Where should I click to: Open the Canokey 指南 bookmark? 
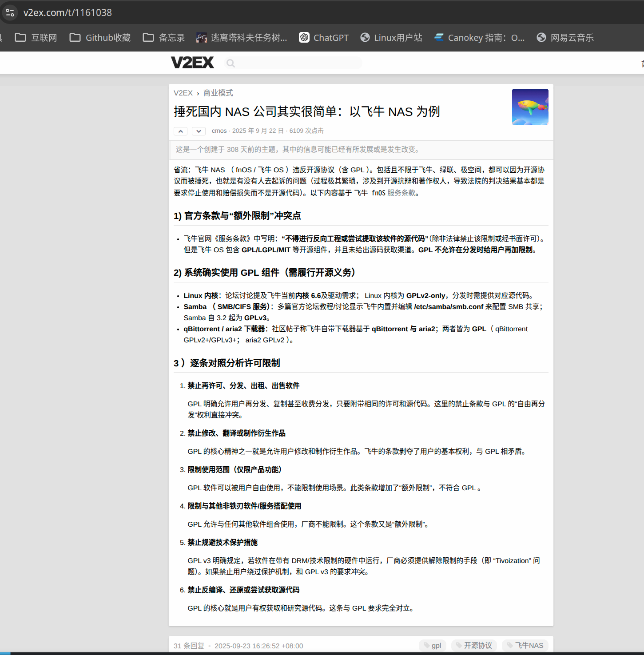(479, 38)
